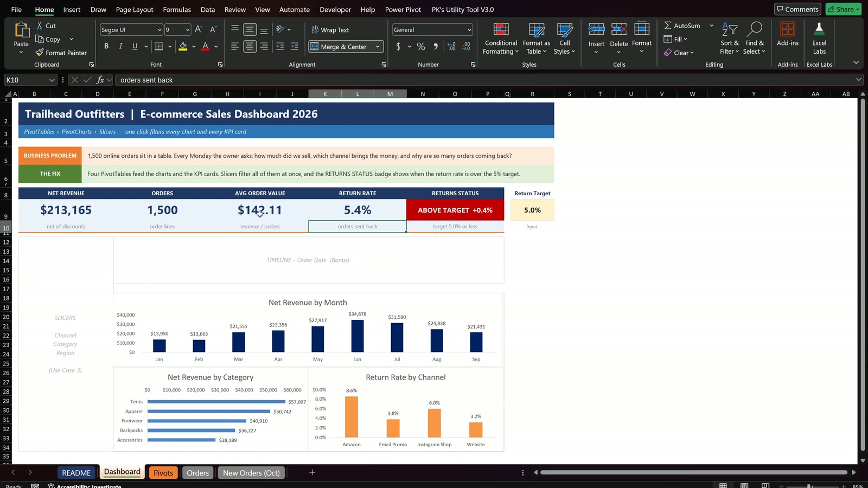
Task: Apply the red font color swatch
Action: (205, 47)
